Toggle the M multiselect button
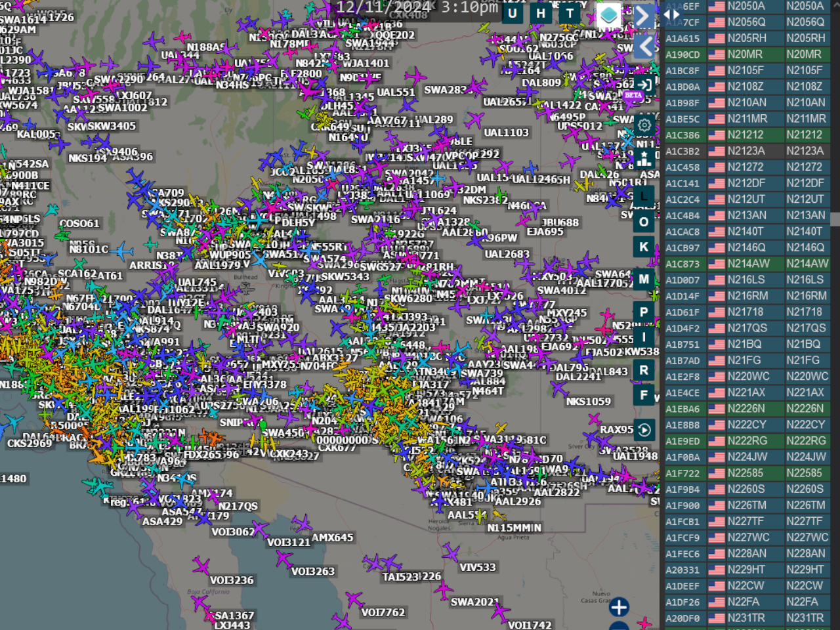Screen dimensions: 840x630 tap(644, 279)
